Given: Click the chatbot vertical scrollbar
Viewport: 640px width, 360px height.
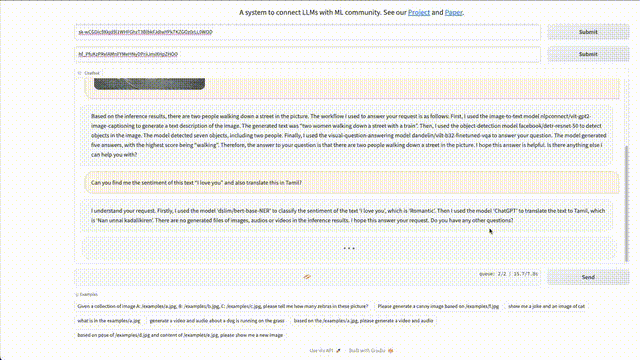Looking at the screenshot, I should pyautogui.click(x=627, y=204).
